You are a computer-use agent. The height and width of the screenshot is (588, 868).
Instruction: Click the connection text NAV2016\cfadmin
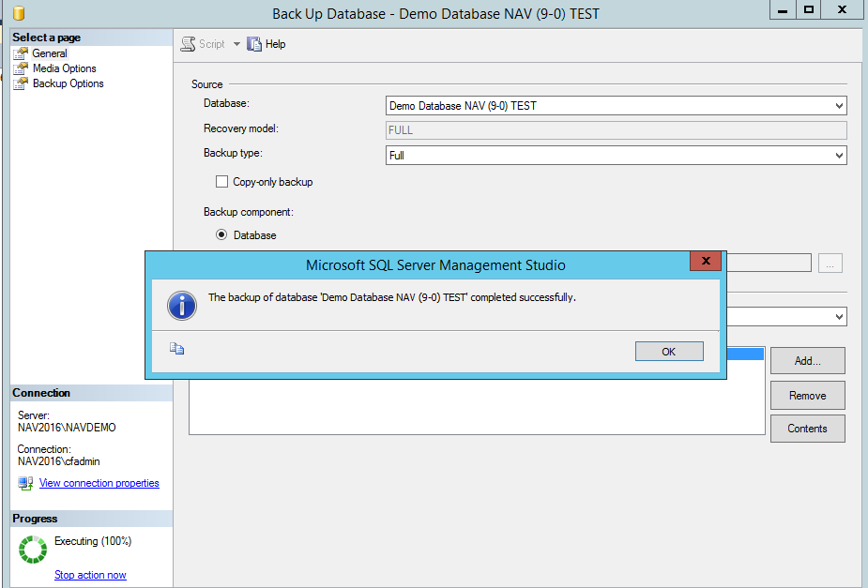pyautogui.click(x=59, y=461)
